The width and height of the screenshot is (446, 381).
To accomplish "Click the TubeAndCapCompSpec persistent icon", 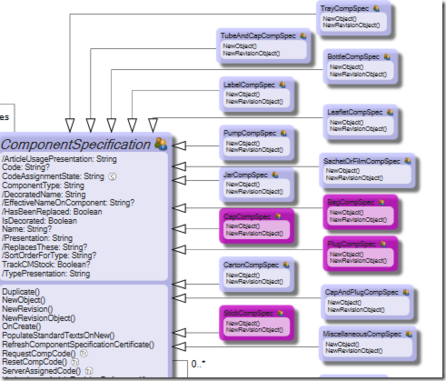I will 303,36.
